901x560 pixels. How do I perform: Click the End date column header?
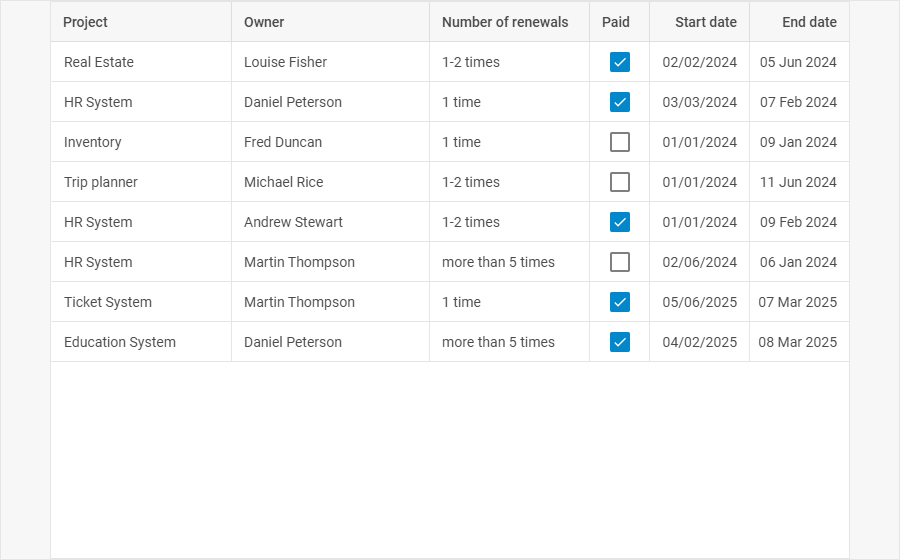[x=799, y=22]
